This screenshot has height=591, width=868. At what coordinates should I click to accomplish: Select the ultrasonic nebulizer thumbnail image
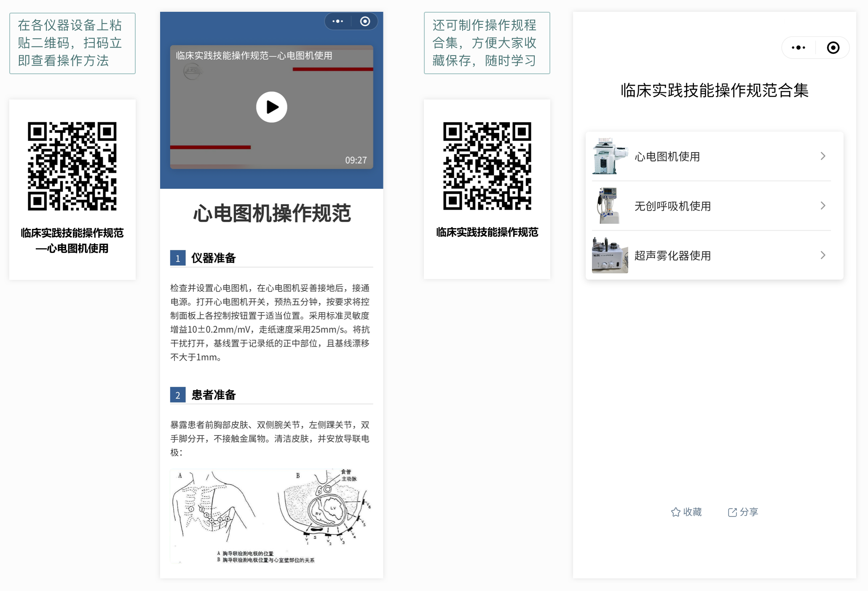610,255
